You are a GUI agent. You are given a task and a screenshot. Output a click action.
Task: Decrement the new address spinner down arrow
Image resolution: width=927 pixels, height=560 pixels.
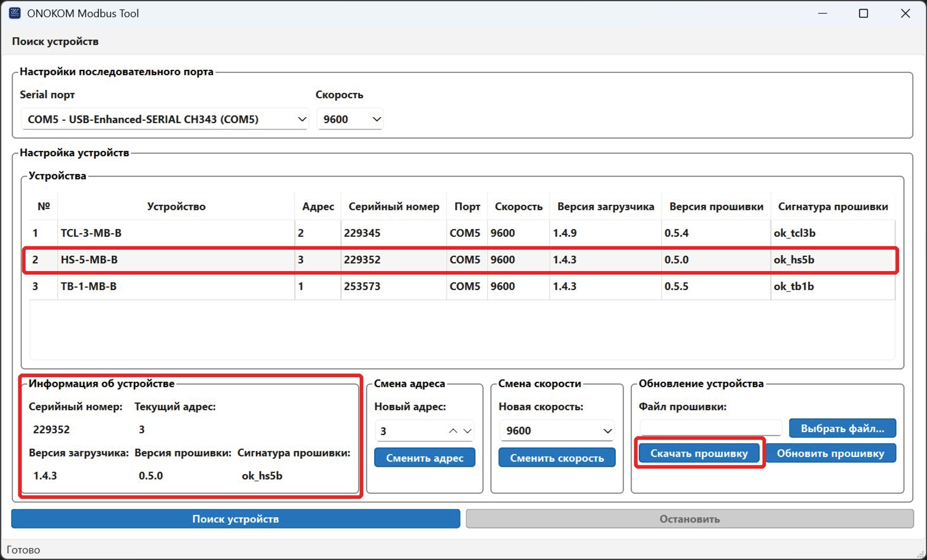[468, 430]
